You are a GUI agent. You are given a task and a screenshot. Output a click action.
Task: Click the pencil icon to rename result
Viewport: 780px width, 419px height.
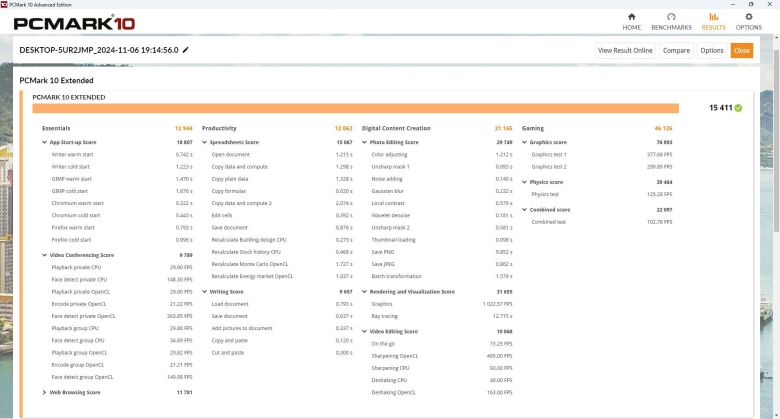(186, 50)
